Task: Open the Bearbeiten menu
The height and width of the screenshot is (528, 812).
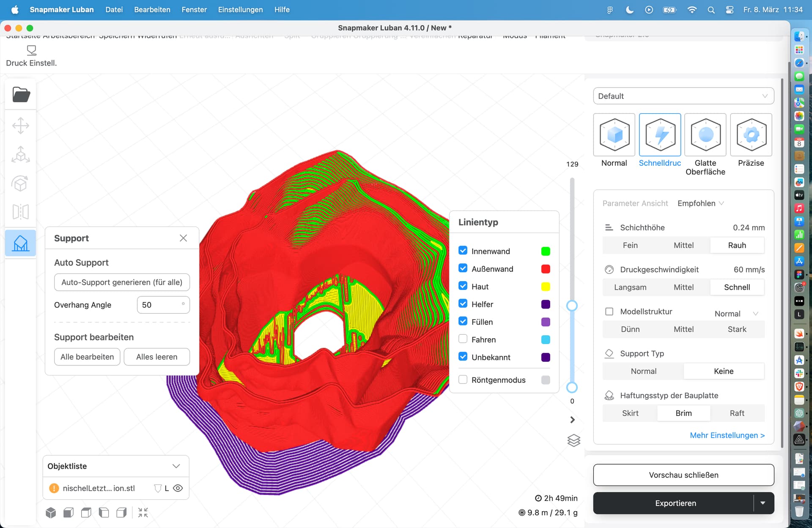Action: [152, 9]
